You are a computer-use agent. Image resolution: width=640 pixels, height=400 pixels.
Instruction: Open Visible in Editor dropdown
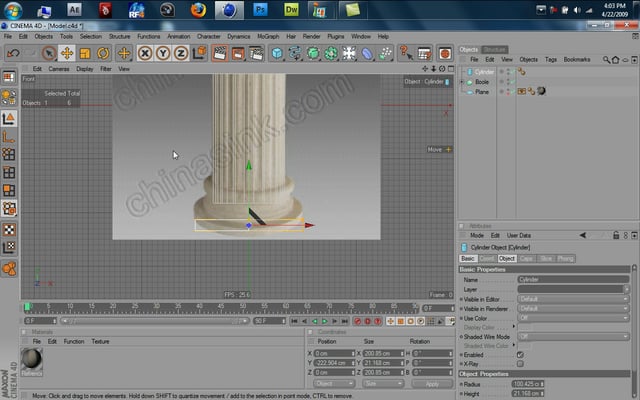coord(573,299)
